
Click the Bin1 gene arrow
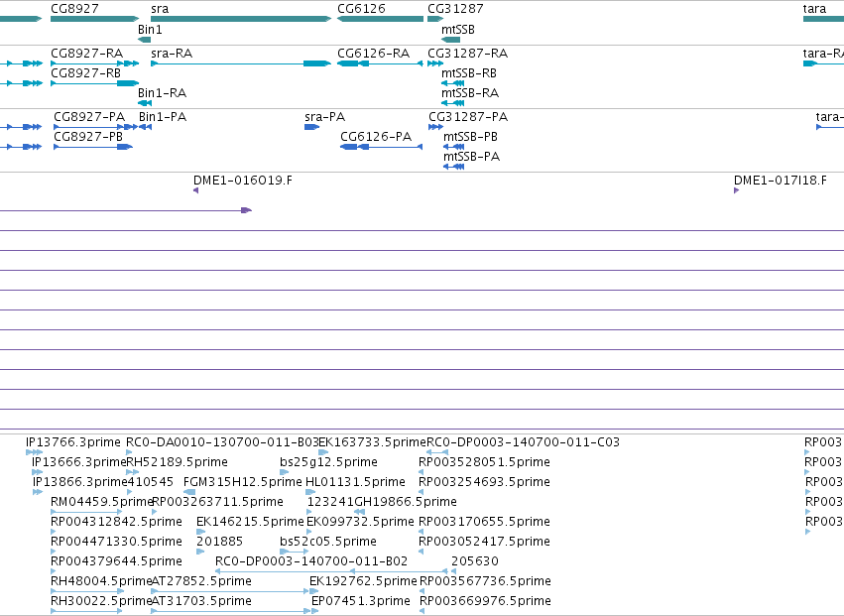144,40
